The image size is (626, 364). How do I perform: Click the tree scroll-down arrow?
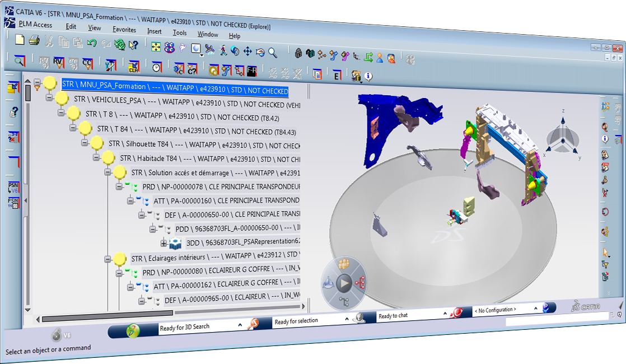27,310
